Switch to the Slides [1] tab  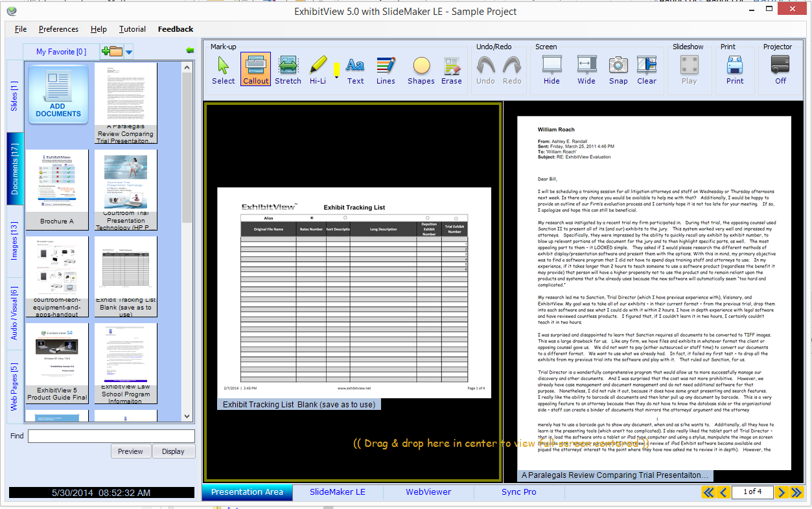click(15, 96)
